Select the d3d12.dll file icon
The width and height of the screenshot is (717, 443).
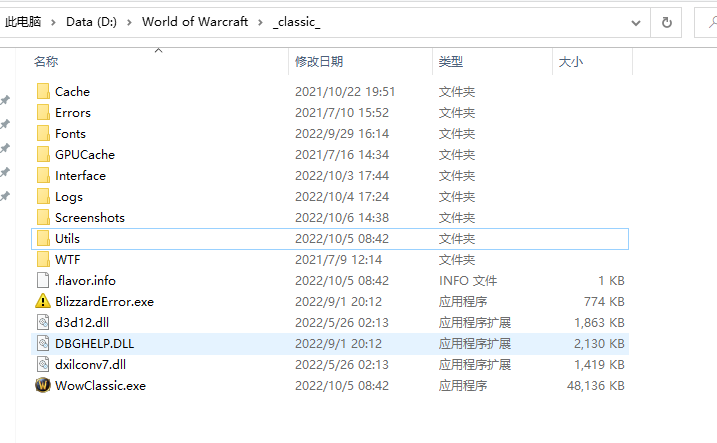coord(42,322)
